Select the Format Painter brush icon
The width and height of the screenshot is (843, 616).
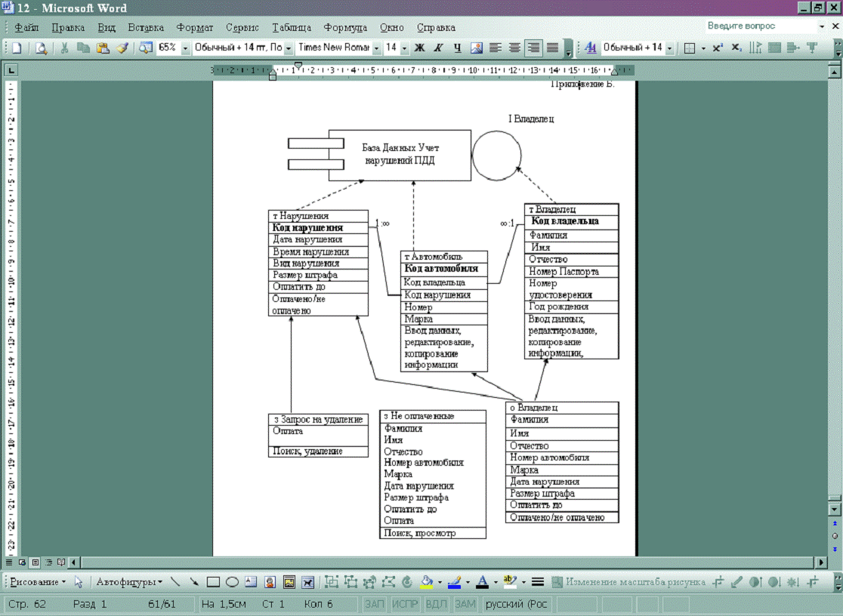click(121, 48)
